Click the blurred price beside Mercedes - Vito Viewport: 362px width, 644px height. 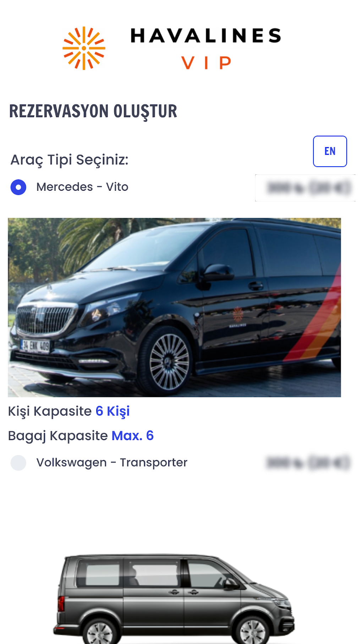click(309, 188)
